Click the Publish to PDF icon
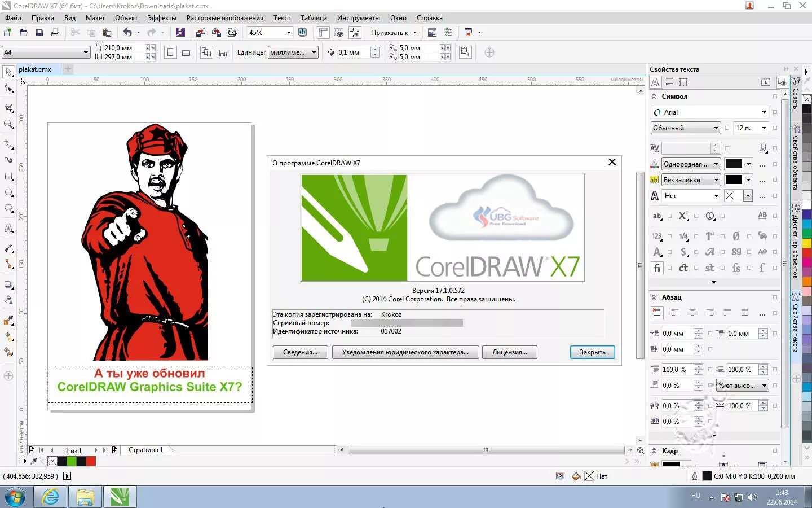The image size is (812, 508). click(232, 33)
